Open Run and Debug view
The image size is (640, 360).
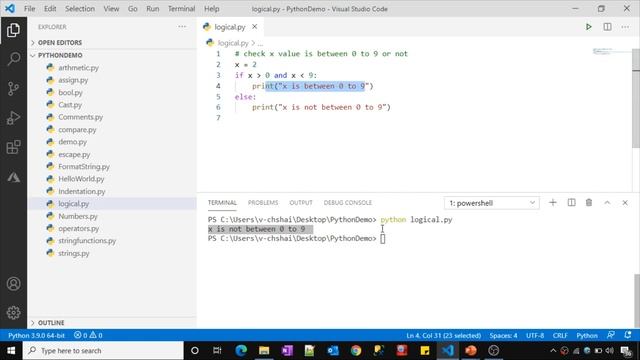click(13, 118)
